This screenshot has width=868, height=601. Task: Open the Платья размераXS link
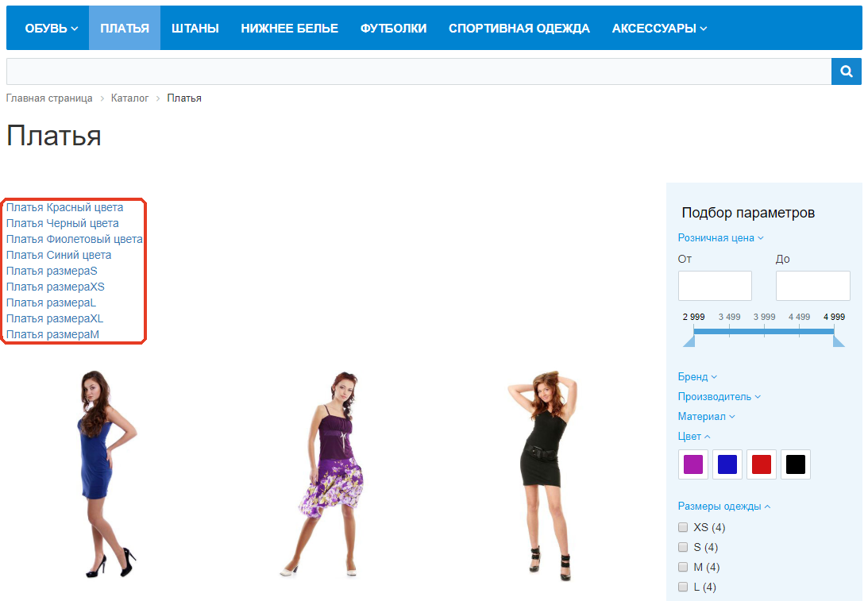(x=56, y=287)
